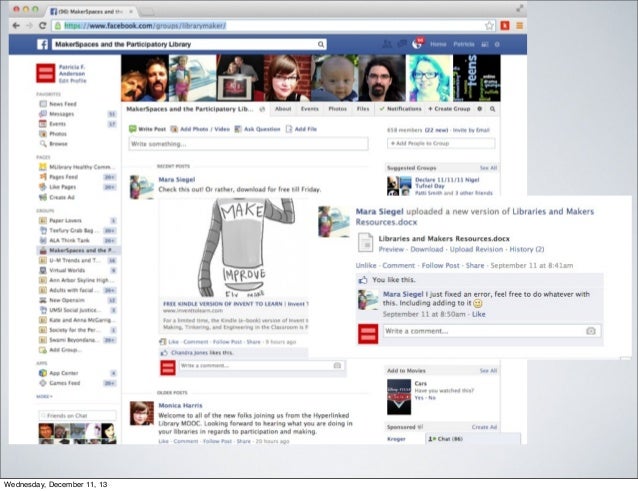Open notifications globe with red badge

[417, 44]
